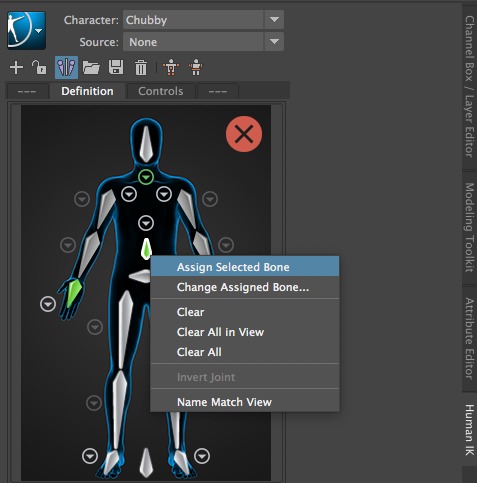Image resolution: width=477 pixels, height=483 pixels.
Task: Click the save skeleton definition icon
Action: click(x=116, y=67)
